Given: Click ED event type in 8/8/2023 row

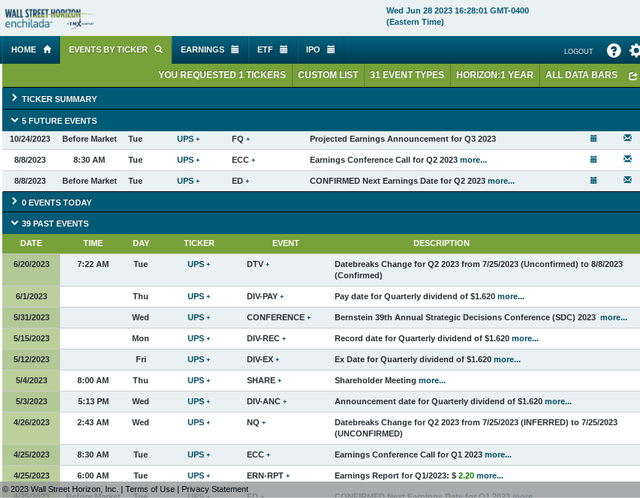Looking at the screenshot, I should (240, 181).
